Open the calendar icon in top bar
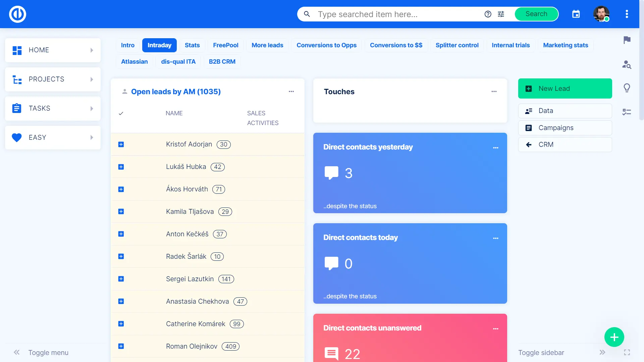 pos(576,14)
